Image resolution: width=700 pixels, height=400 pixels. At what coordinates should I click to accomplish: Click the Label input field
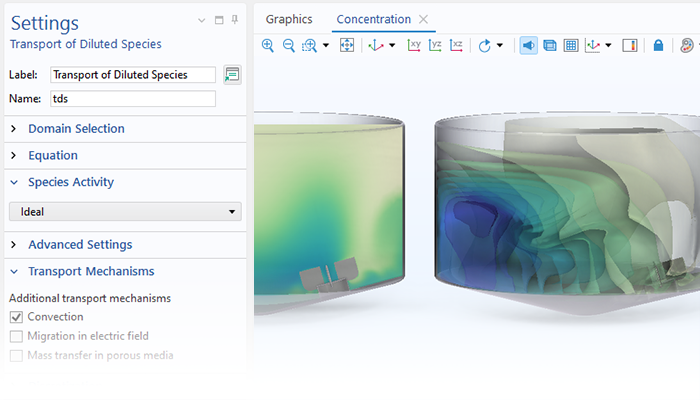click(x=133, y=75)
